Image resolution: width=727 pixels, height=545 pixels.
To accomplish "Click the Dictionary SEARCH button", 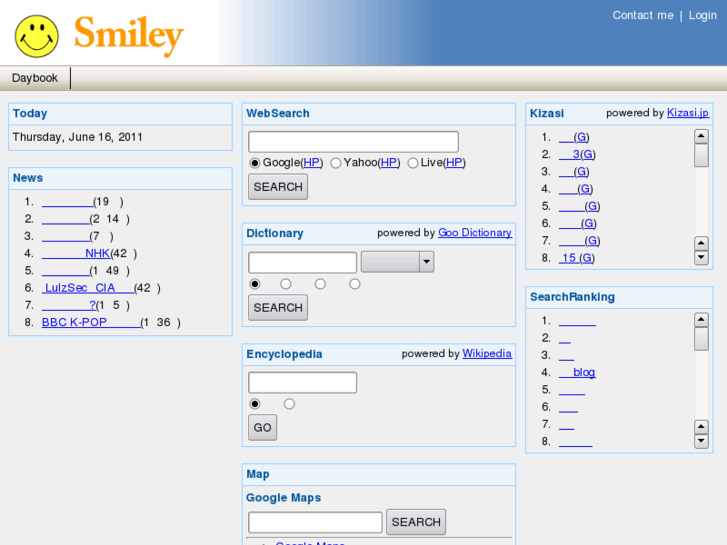I will click(x=278, y=308).
